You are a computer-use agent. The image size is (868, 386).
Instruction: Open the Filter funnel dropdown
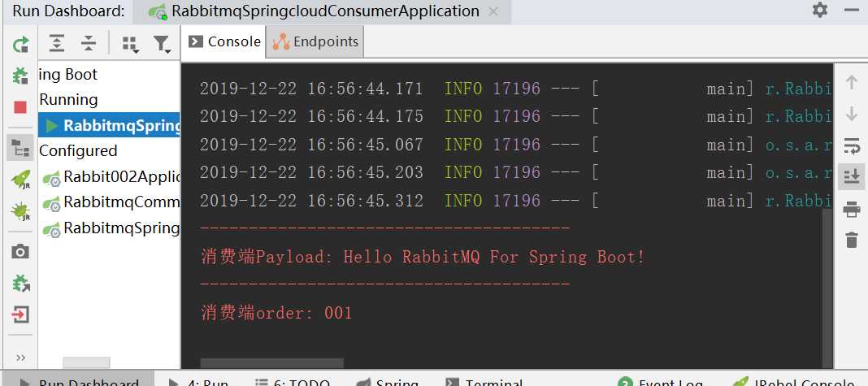click(162, 45)
